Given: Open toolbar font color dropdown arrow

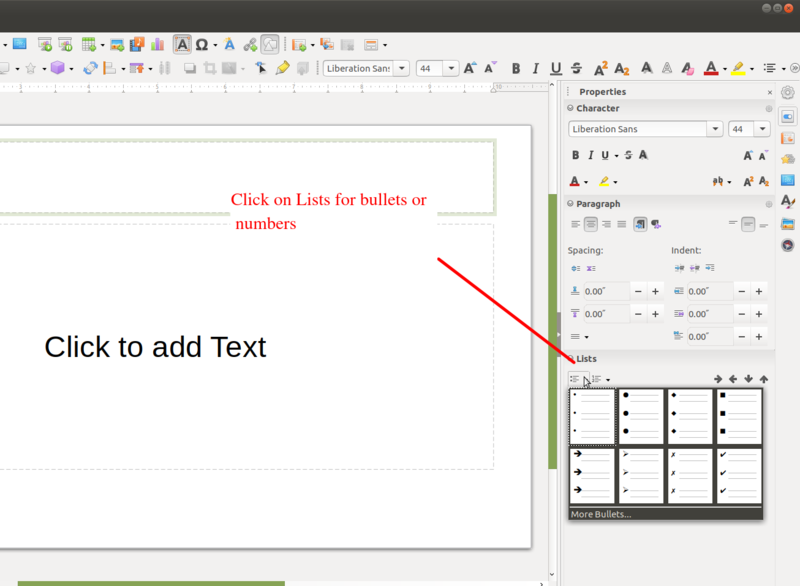Looking at the screenshot, I should coord(724,69).
